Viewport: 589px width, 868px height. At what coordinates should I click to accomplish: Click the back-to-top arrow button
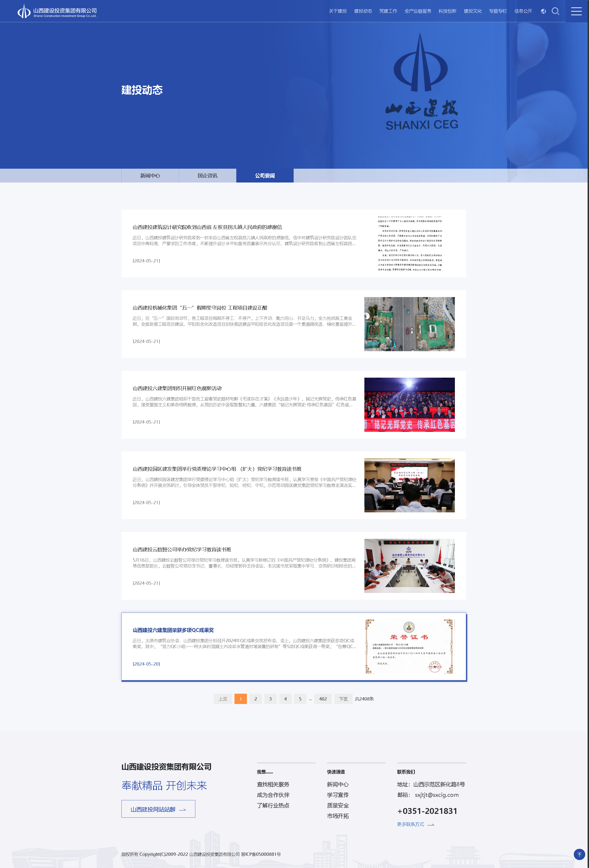pos(579,854)
